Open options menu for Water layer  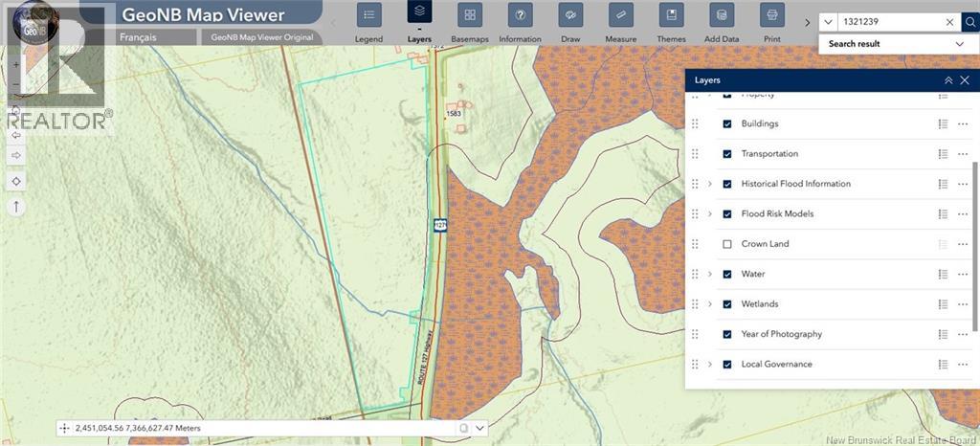pyautogui.click(x=962, y=275)
